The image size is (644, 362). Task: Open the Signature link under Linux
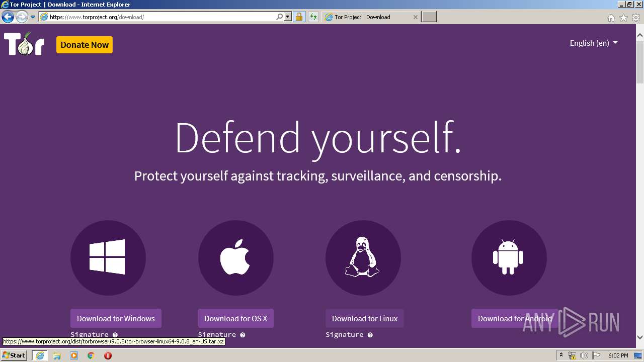click(x=345, y=334)
